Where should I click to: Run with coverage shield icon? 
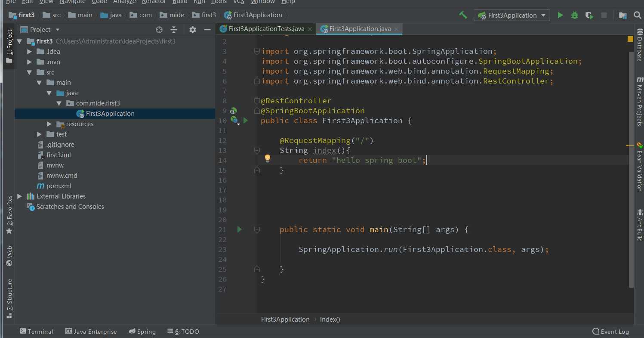click(589, 15)
